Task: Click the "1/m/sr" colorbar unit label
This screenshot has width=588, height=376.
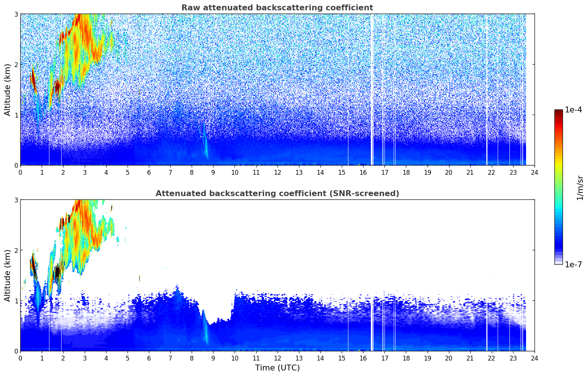Action: tap(580, 187)
